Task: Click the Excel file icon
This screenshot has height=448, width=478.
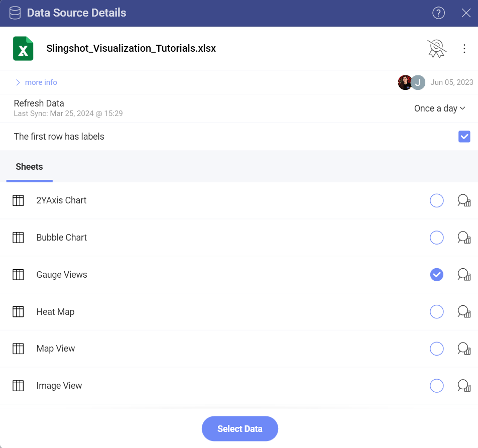Action: (23, 49)
